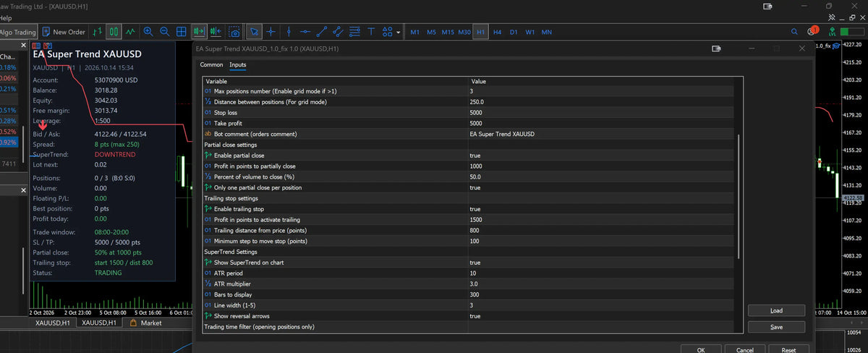The width and height of the screenshot is (868, 353).
Task: Pick the trendline drawing tool
Action: pos(321,32)
